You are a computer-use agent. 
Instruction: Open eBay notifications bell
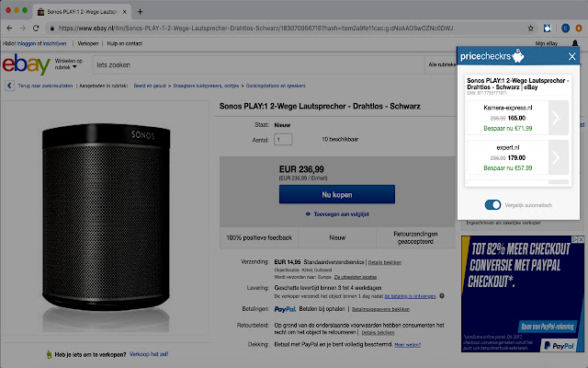575,43
